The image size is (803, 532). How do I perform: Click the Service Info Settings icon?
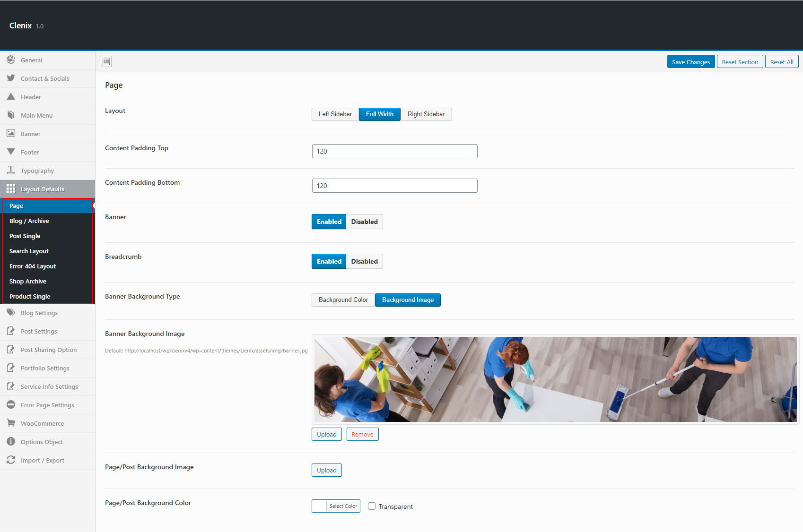pos(11,386)
